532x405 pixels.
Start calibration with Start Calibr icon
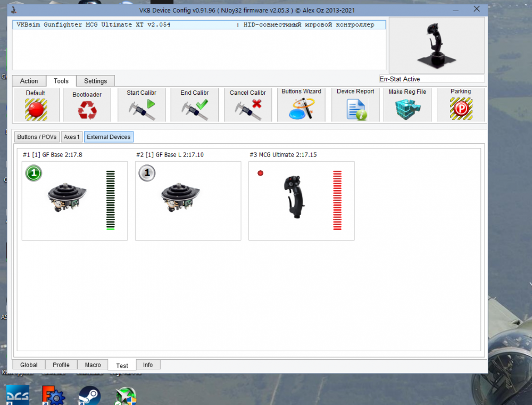coord(142,110)
